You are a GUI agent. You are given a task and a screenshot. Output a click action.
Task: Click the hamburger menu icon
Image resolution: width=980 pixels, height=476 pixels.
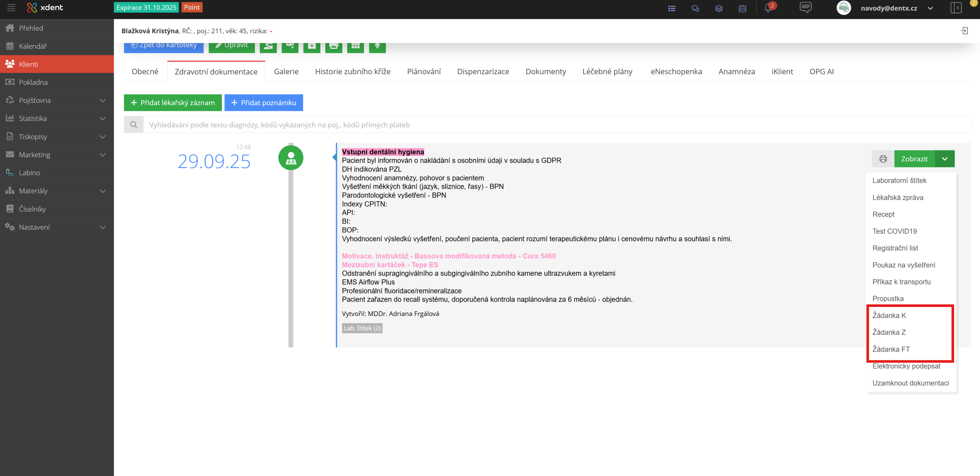tap(11, 8)
